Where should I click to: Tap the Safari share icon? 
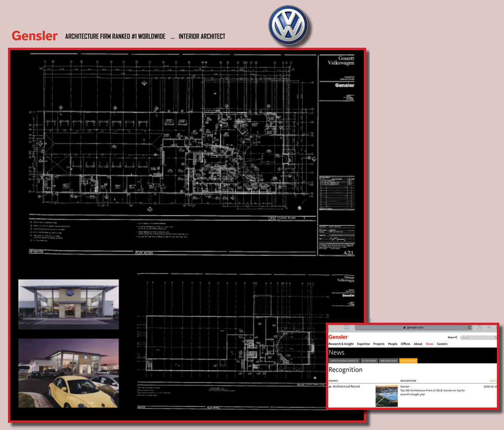[479, 327]
